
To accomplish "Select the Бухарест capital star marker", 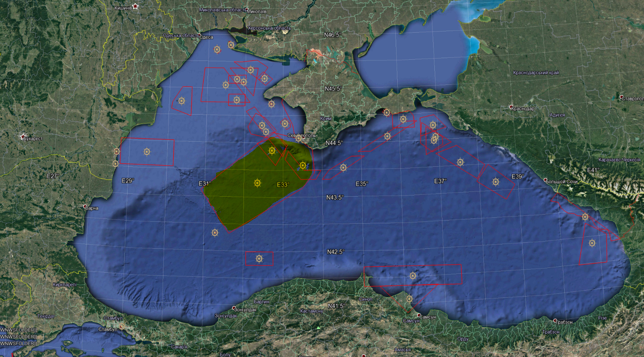I will click(x=23, y=137).
